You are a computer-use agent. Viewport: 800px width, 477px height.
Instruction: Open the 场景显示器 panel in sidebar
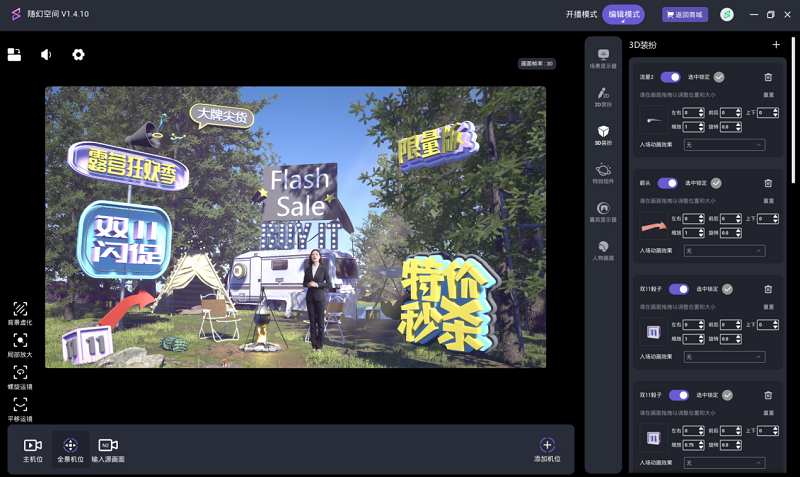tap(603, 59)
